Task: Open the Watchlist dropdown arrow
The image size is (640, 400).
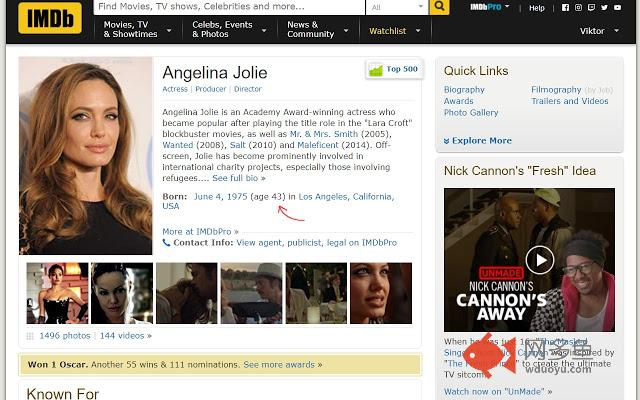Action: pyautogui.click(x=418, y=31)
